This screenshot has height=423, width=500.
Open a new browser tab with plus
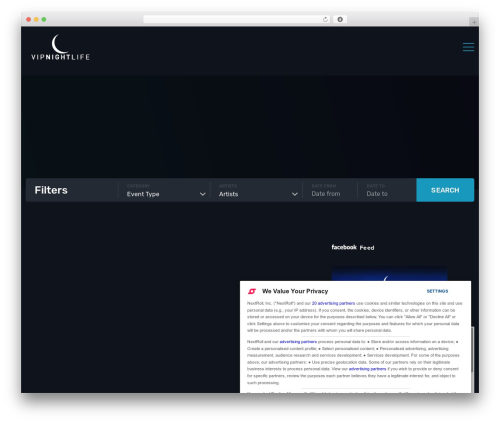coord(474,22)
